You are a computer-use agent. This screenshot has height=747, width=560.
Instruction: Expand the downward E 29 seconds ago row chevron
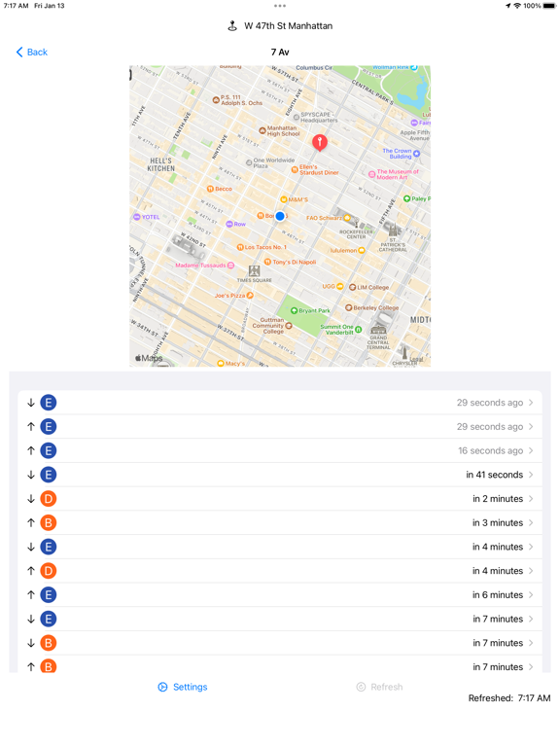(531, 403)
